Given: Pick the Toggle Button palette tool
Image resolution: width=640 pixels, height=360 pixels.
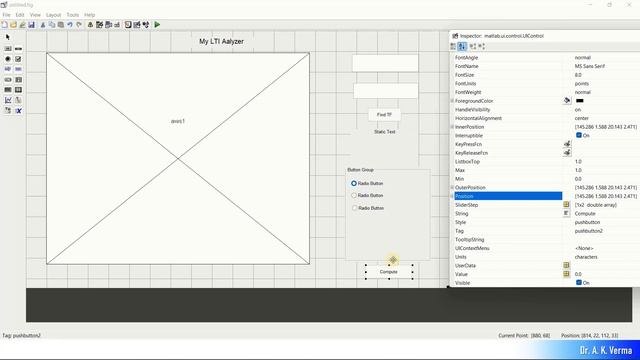Looking at the screenshot, I should tap(8, 90).
